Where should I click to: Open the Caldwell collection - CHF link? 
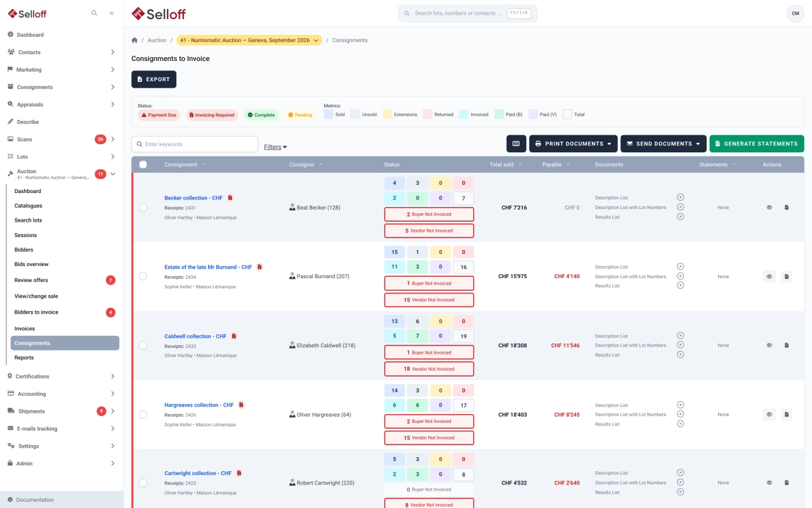coord(195,336)
